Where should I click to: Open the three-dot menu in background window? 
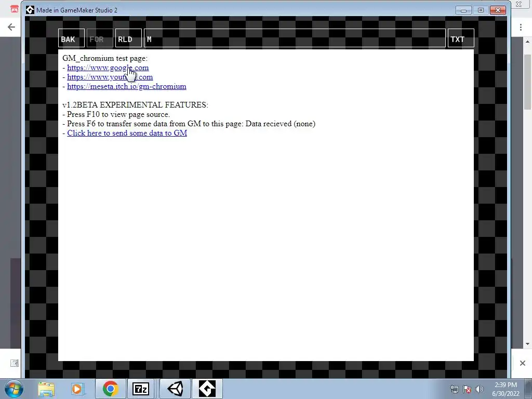pos(521,27)
